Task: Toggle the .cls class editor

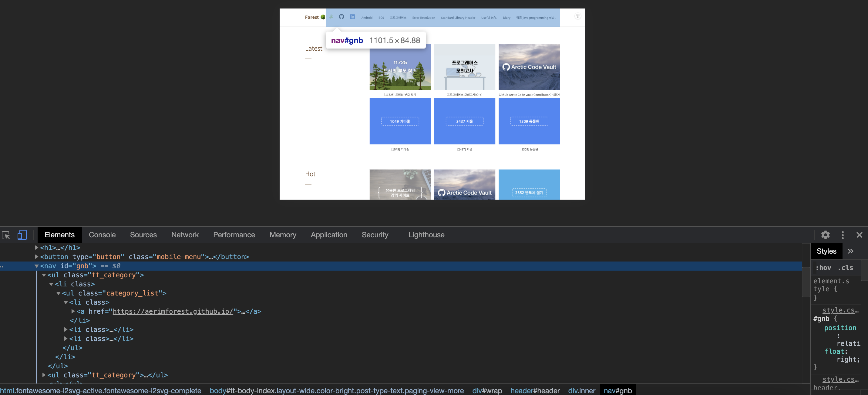Action: tap(846, 268)
